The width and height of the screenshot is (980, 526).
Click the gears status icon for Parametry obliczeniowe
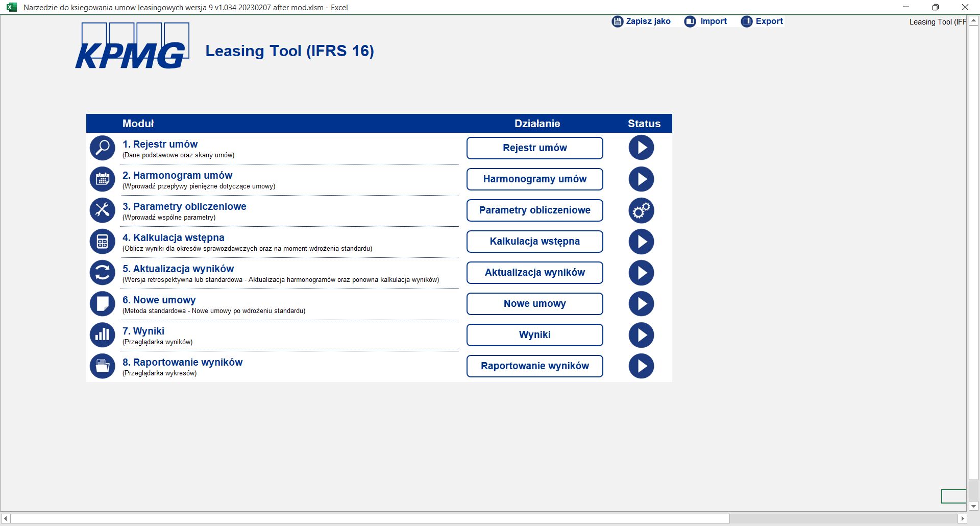pyautogui.click(x=641, y=210)
